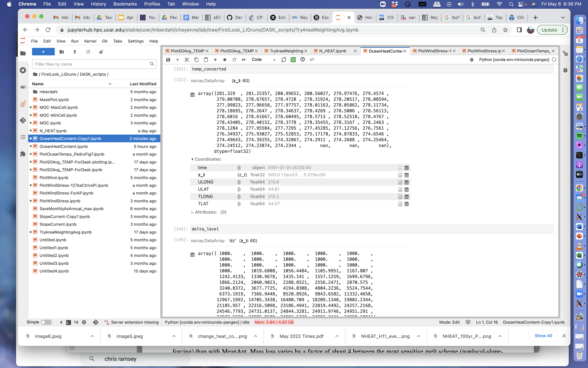Bookmark this page with the star icon
The width and height of the screenshot is (588, 368).
505,30
